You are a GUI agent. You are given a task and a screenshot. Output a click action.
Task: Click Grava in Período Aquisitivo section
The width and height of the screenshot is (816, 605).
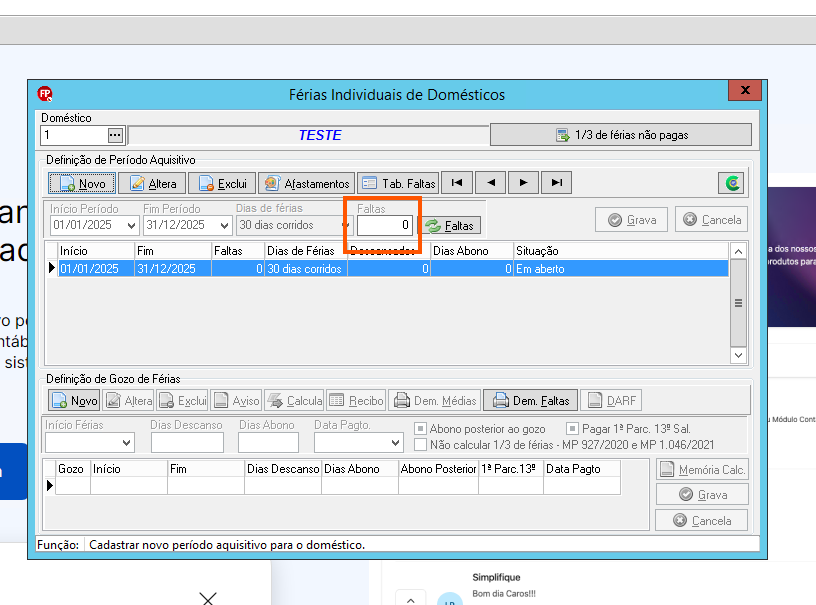click(x=632, y=220)
